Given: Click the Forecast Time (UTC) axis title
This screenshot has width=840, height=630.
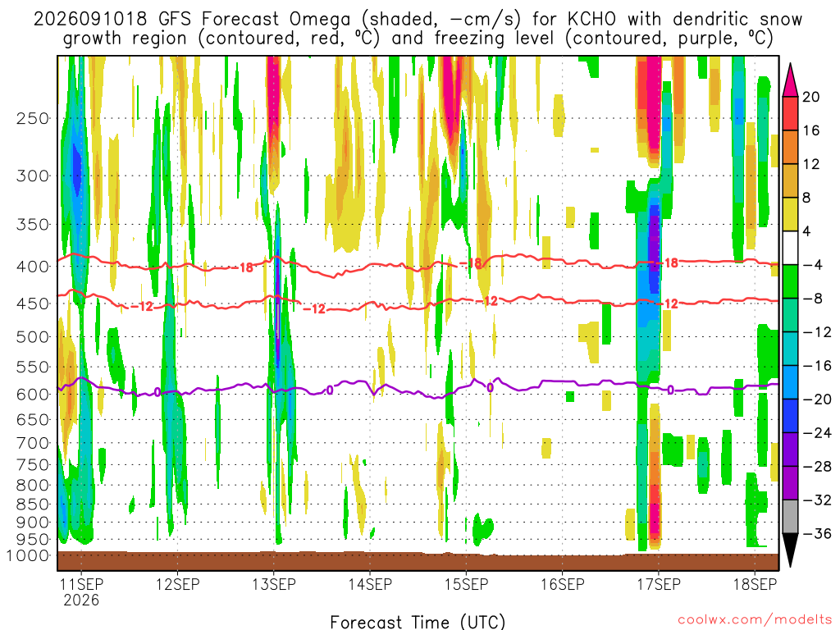Looking at the screenshot, I should 418,622.
